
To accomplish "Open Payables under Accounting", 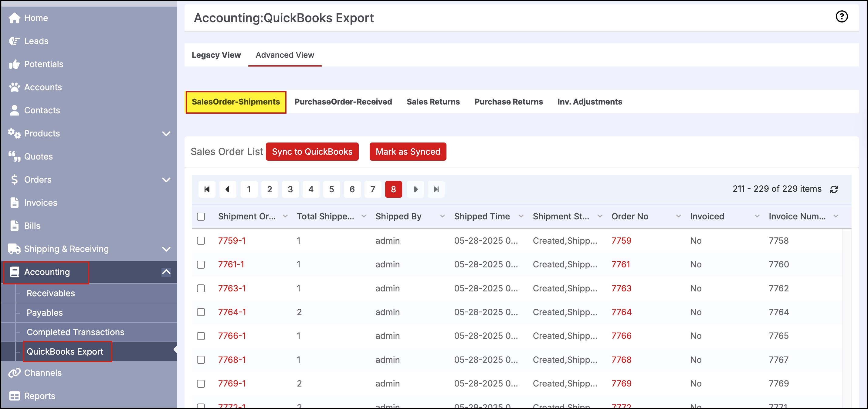I will click(45, 313).
